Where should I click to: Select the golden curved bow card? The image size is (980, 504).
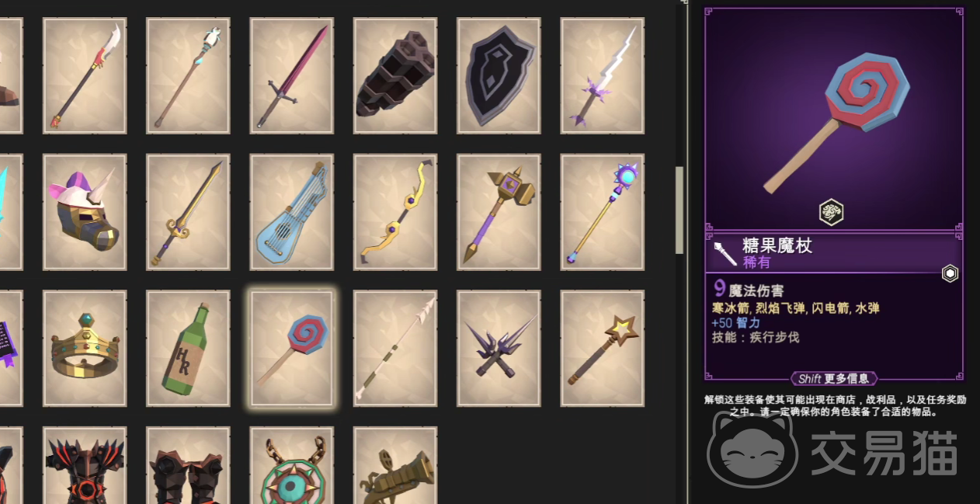point(395,212)
